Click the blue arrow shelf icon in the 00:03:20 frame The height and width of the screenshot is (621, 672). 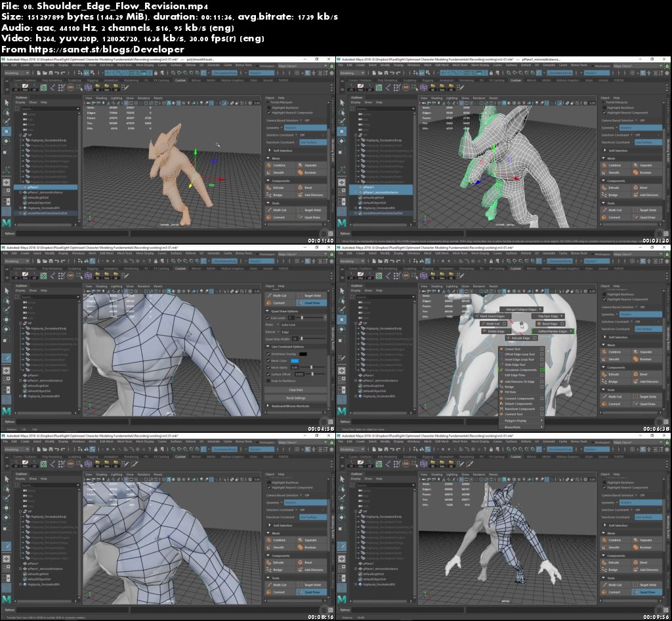click(x=388, y=87)
